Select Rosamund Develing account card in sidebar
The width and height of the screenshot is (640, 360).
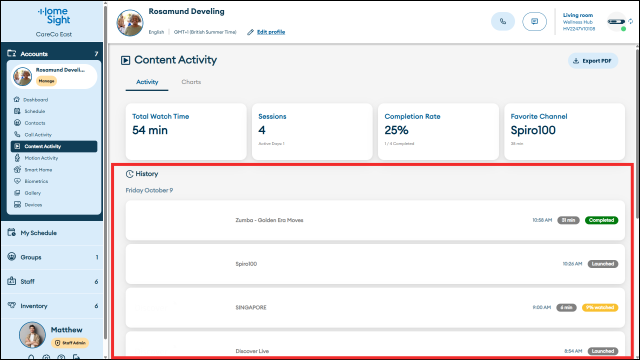[54, 76]
